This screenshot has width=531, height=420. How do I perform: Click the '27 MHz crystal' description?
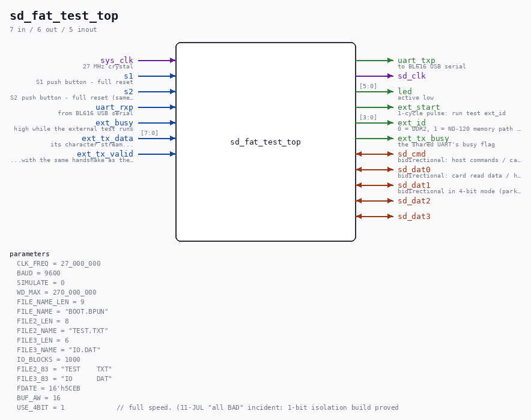108,66
